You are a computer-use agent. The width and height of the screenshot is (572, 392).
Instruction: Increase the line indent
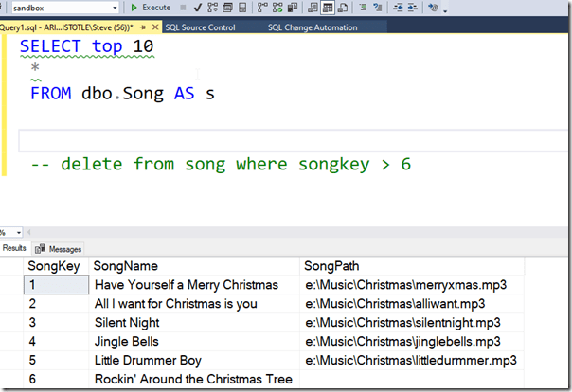click(x=413, y=8)
